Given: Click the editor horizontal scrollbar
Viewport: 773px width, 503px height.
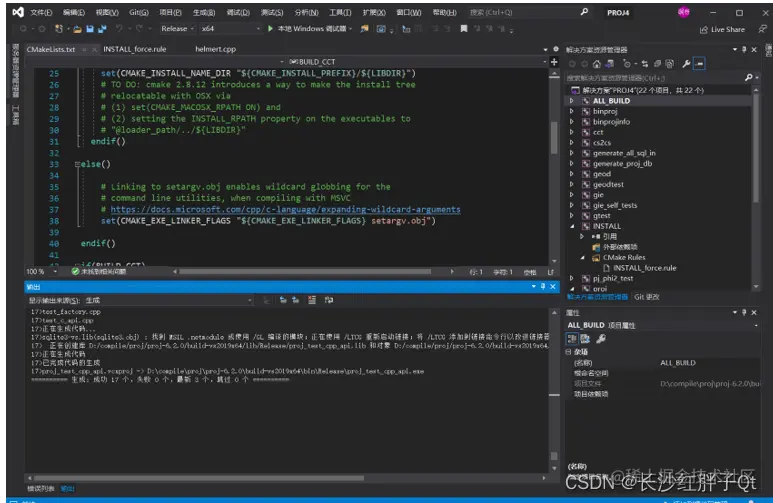Looking at the screenshot, I should click(x=304, y=272).
